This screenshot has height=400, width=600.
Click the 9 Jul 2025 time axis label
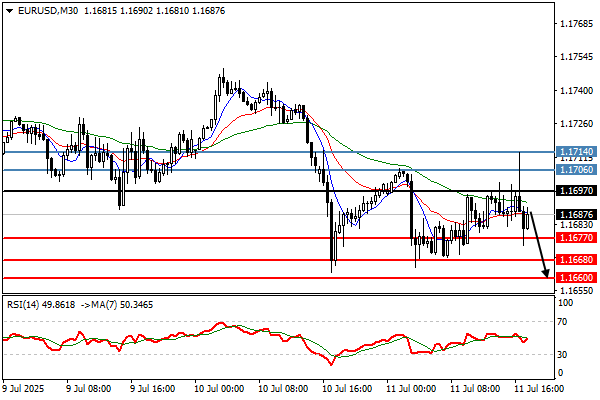[23, 389]
